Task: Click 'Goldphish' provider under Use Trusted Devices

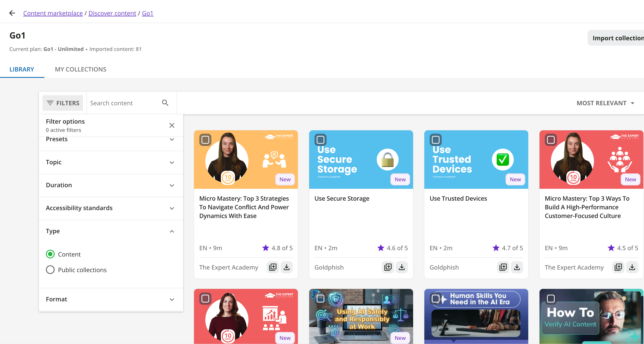Action: tap(444, 267)
